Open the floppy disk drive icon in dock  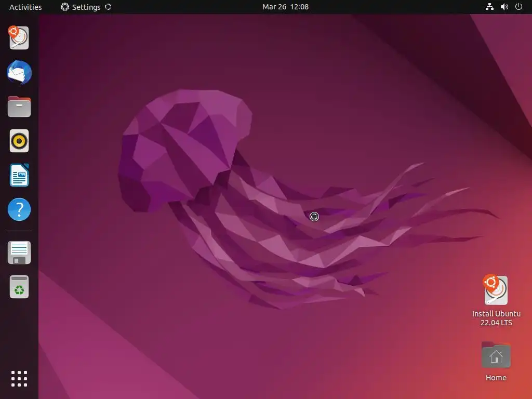[19, 253]
